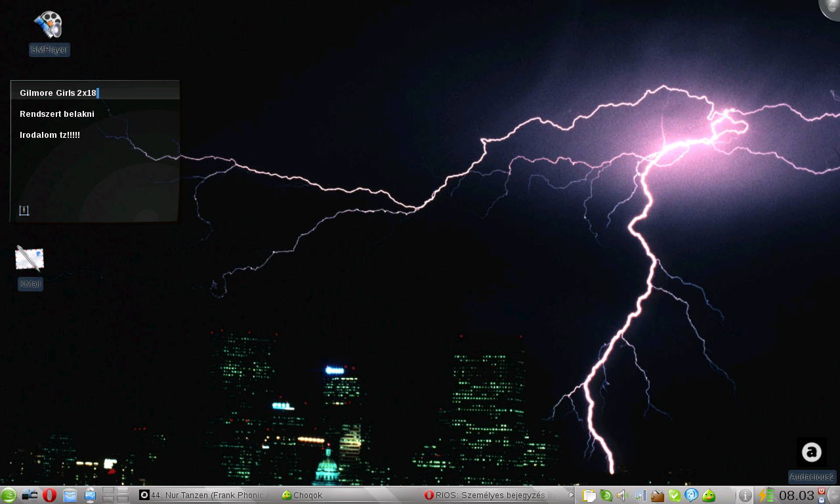Viewport: 840px width, 504px height.
Task: Switch to the top-left virtual desktop in the pager
Action: tap(109, 492)
